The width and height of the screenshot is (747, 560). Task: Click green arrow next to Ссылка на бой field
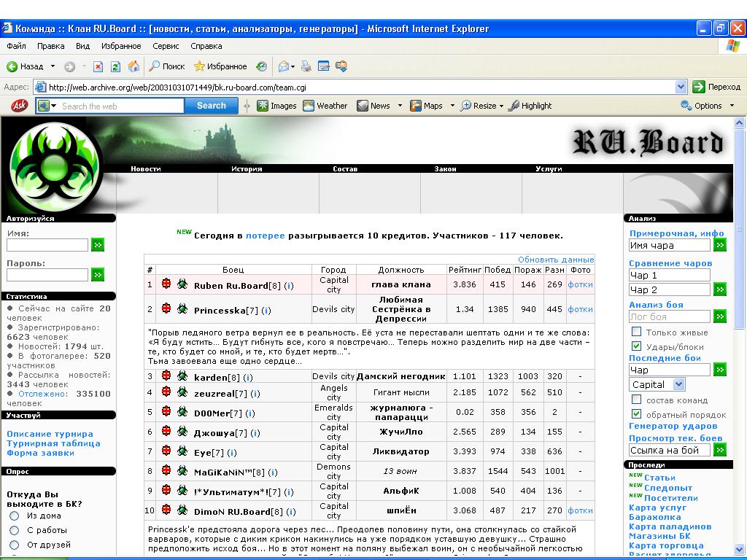tap(720, 449)
